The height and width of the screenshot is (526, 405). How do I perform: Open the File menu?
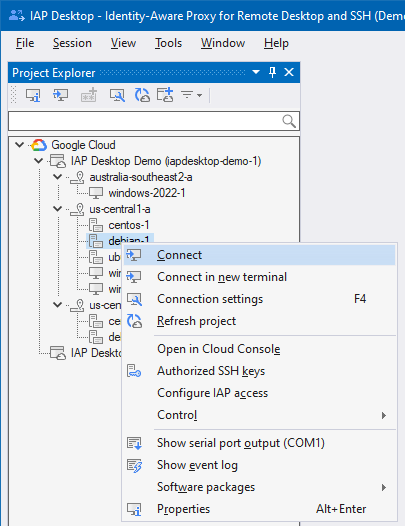coord(25,43)
